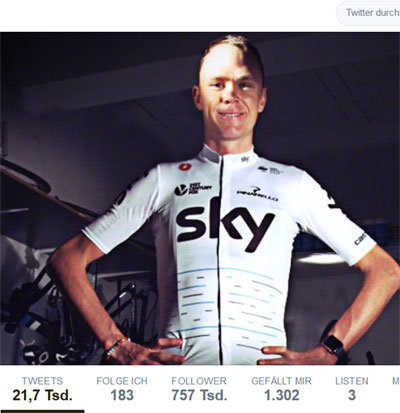Click the 3 lists count

coord(352,395)
